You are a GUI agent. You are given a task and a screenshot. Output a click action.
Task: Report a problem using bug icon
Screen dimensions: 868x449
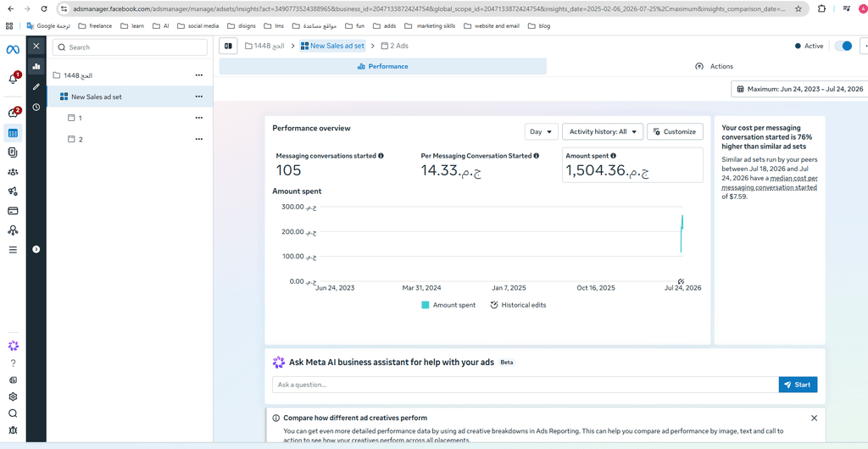click(14, 430)
